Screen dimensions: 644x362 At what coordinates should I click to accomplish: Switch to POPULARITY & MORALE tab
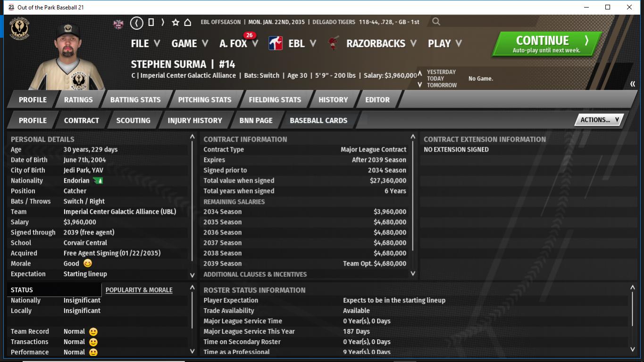tap(139, 290)
